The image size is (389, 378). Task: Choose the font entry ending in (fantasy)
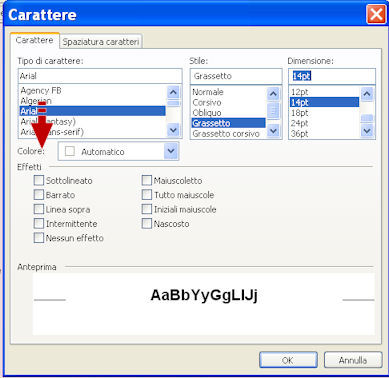pyautogui.click(x=93, y=121)
